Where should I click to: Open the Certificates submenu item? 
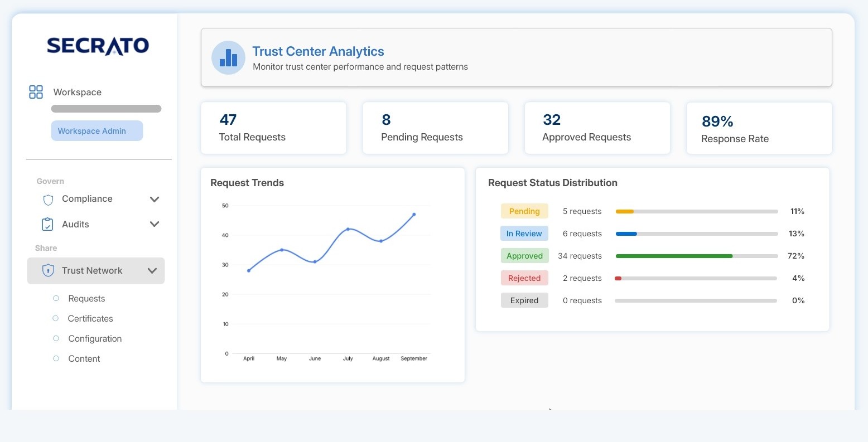(x=90, y=319)
